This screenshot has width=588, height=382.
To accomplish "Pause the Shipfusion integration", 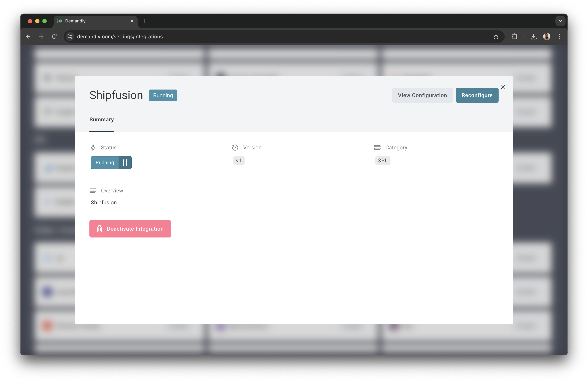I will (125, 162).
